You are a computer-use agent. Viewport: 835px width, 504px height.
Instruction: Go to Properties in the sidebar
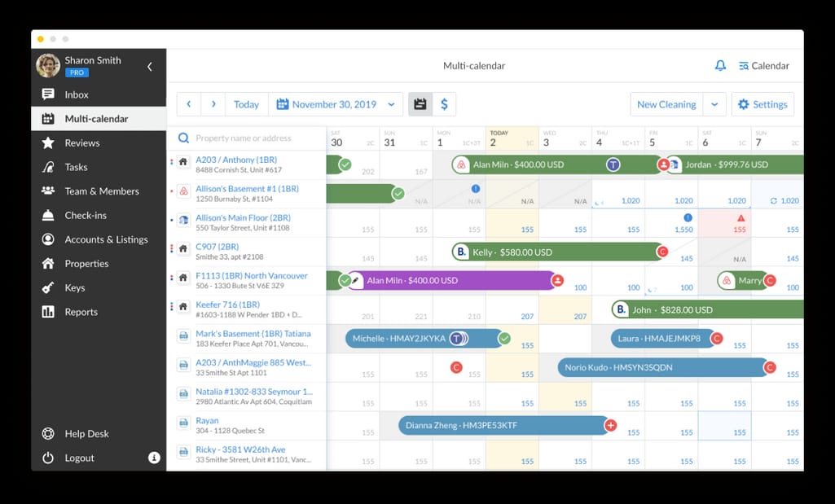coord(99,264)
